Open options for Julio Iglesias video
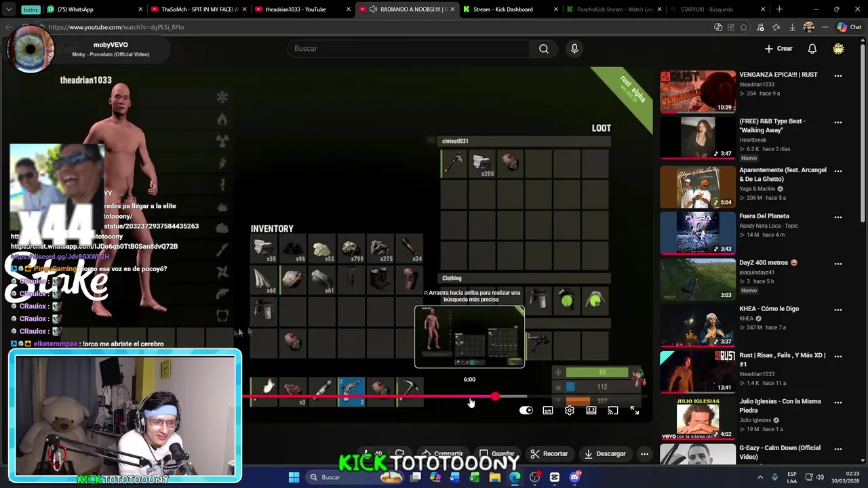Image resolution: width=868 pixels, height=488 pixels. point(838,403)
